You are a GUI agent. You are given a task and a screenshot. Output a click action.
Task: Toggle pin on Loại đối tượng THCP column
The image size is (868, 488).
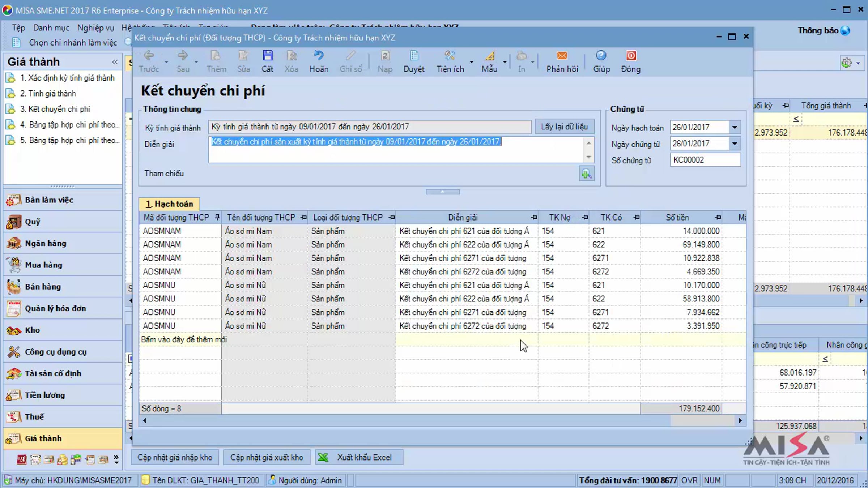click(x=392, y=217)
